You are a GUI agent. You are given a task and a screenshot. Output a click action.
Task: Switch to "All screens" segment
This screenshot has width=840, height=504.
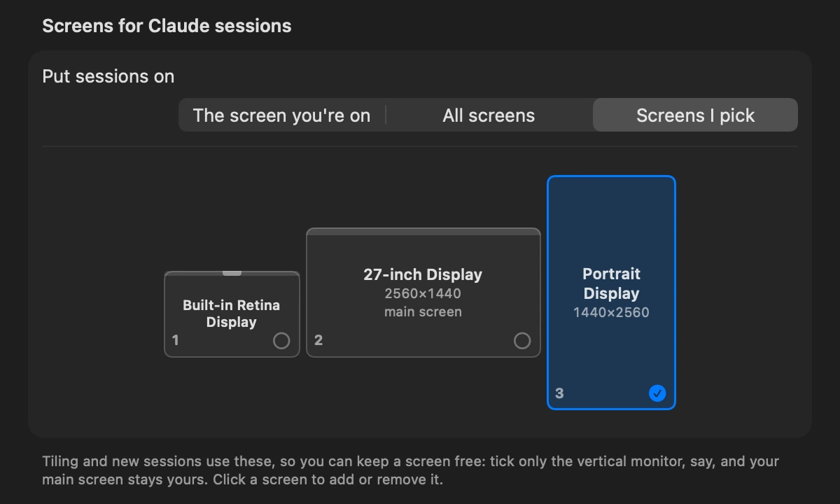pyautogui.click(x=489, y=115)
